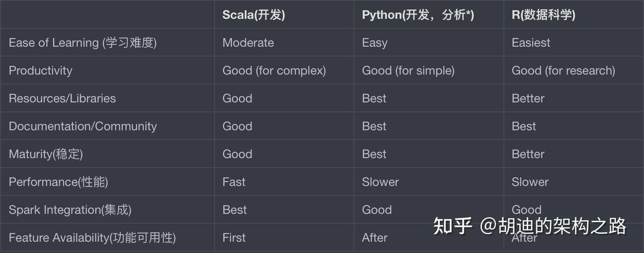Select the Easiest cell under R

[x=531, y=43]
